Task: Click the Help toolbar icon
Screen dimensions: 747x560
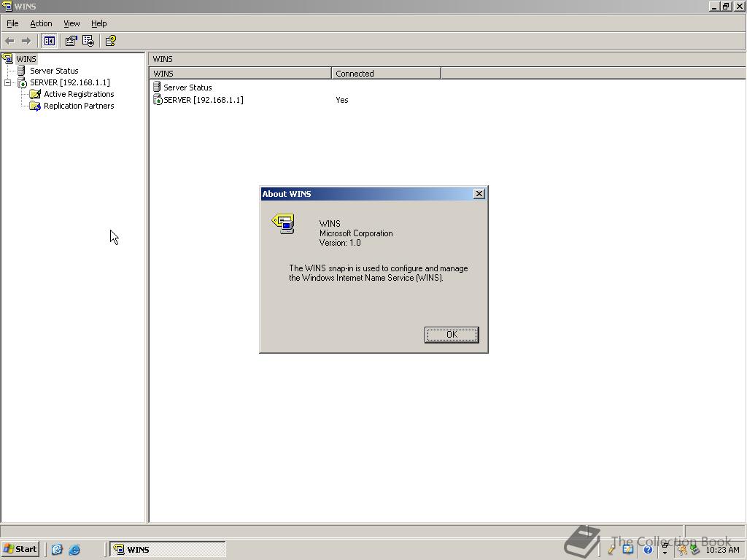Action: point(111,41)
